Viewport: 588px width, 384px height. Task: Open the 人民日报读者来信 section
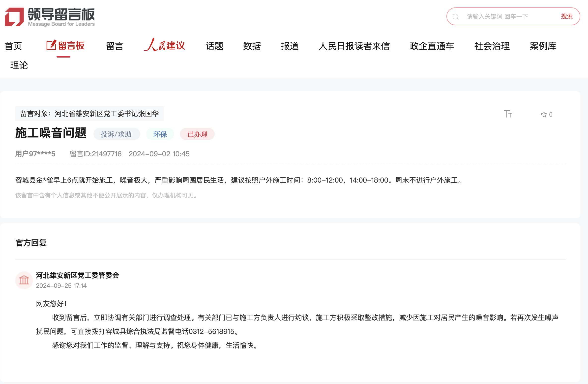coord(354,46)
